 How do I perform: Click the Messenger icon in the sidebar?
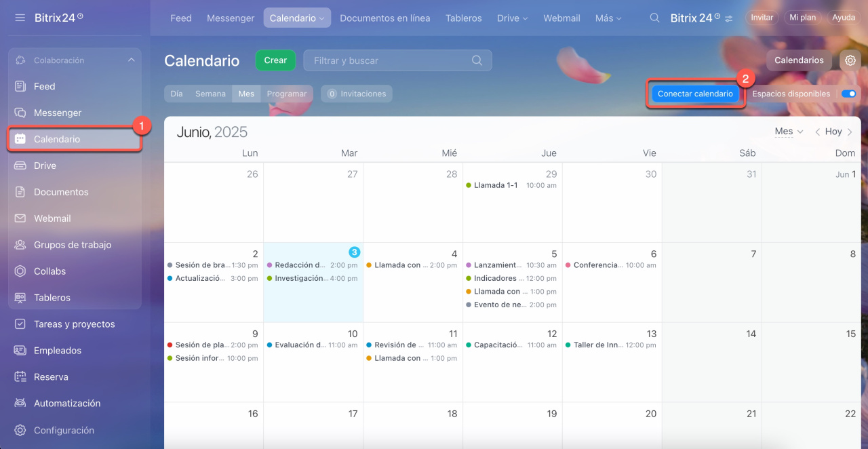(20, 113)
